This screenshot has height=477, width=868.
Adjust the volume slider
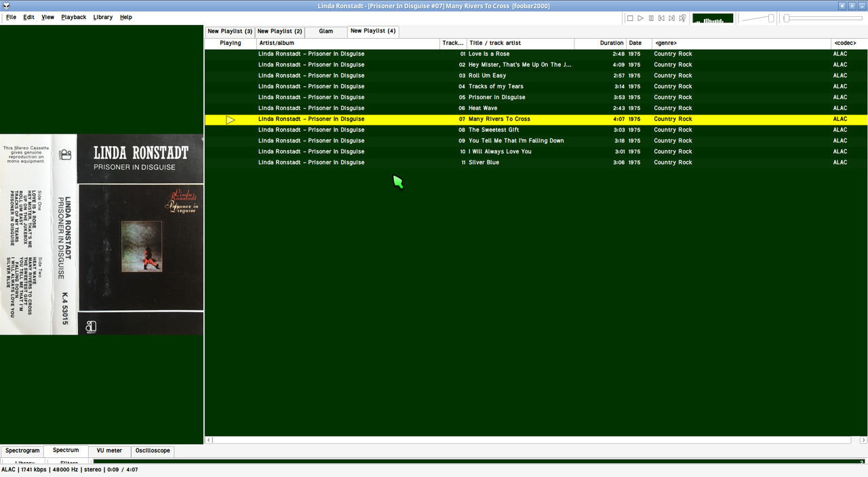click(x=758, y=18)
